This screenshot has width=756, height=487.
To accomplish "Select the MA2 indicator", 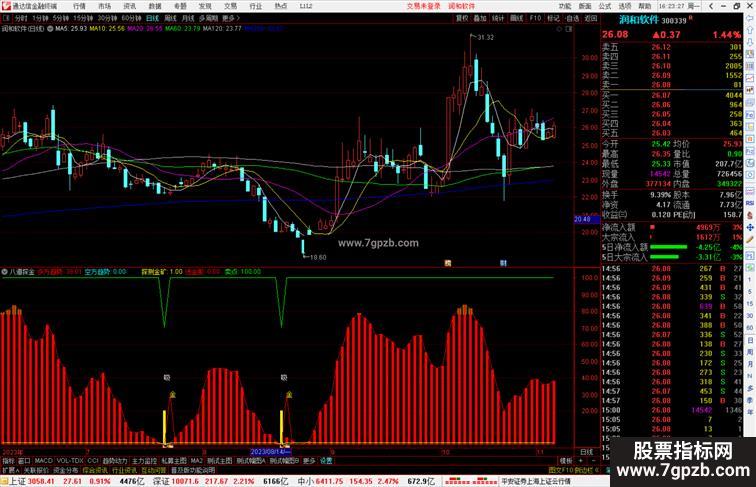I will [196, 461].
